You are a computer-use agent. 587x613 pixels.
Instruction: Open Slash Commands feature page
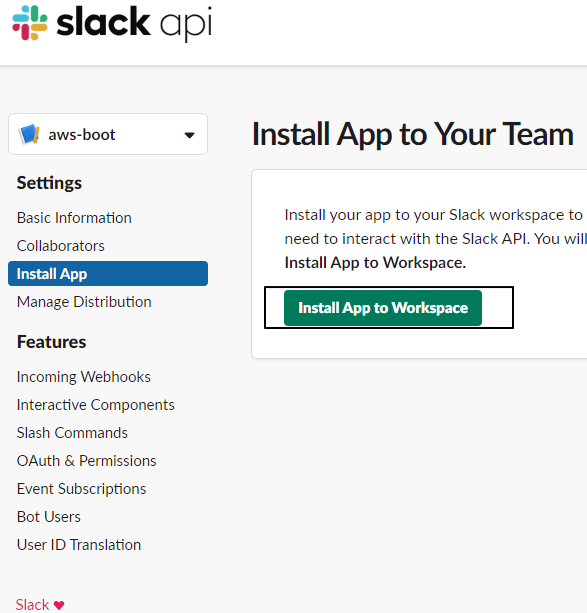coord(72,433)
